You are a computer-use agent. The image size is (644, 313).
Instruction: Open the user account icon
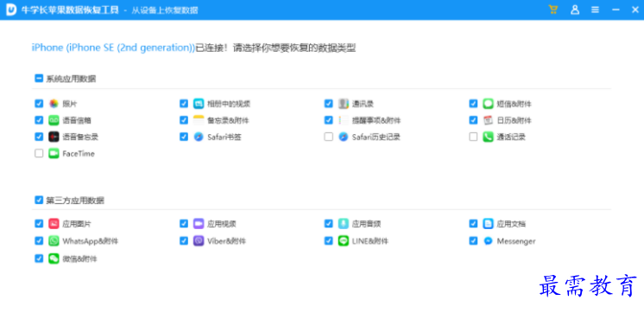[x=575, y=10]
